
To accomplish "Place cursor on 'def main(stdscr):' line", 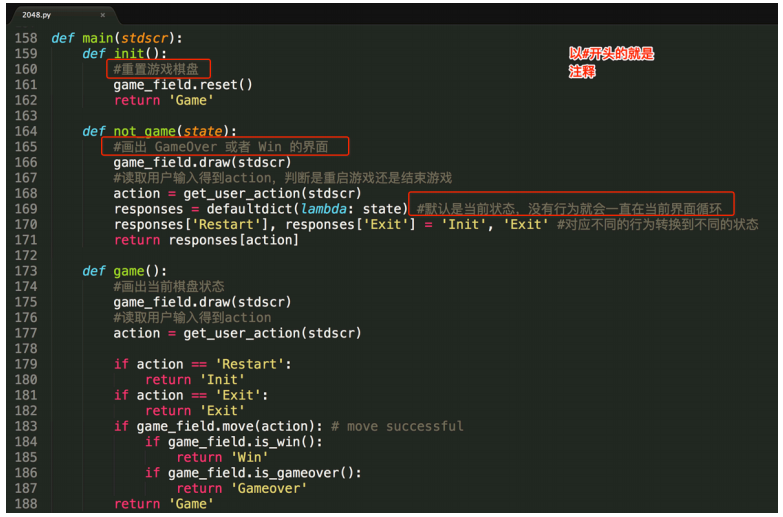I will (117, 38).
